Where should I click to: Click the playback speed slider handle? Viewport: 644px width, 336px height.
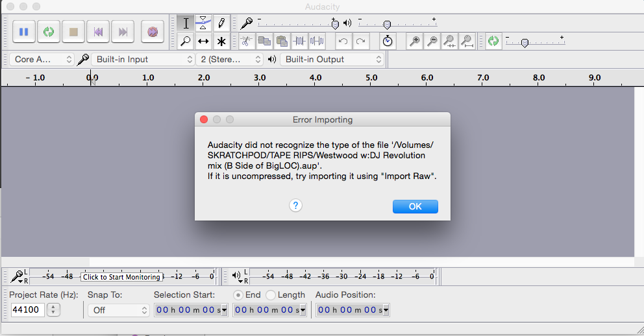pyautogui.click(x=525, y=43)
